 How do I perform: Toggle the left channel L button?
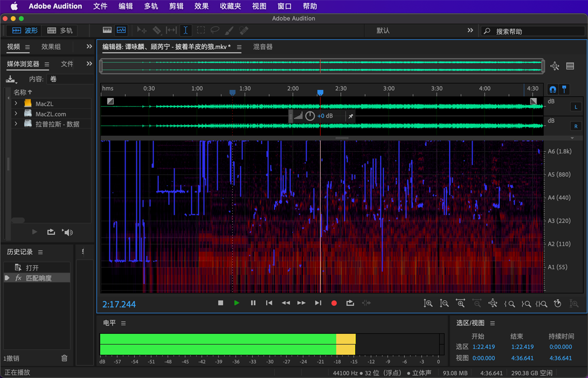coord(576,107)
